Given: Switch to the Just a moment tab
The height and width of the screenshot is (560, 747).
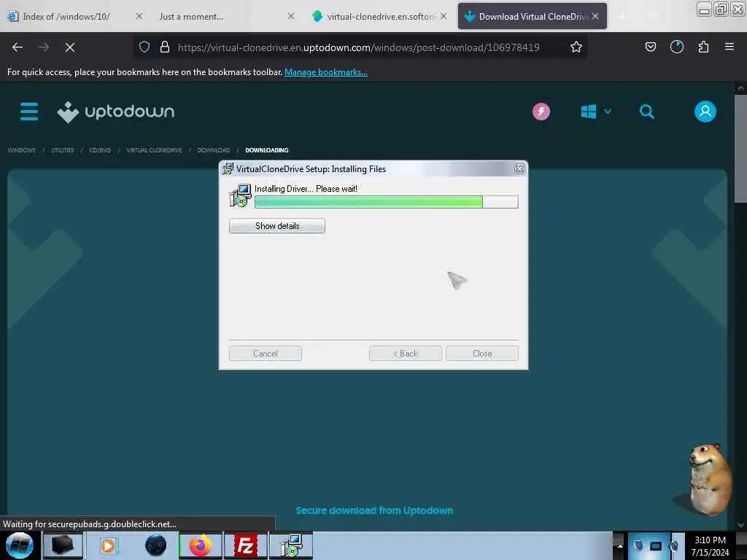Looking at the screenshot, I should pyautogui.click(x=191, y=17).
